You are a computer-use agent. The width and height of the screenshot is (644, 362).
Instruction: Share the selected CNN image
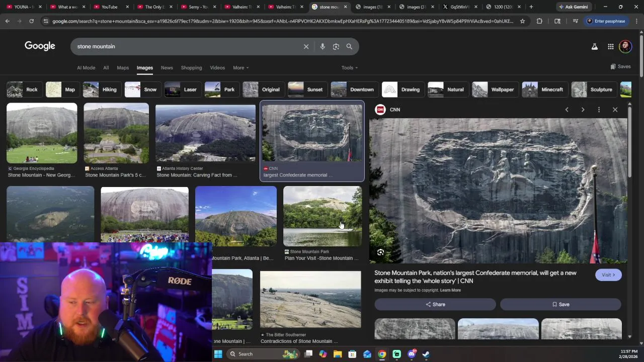tap(435, 304)
